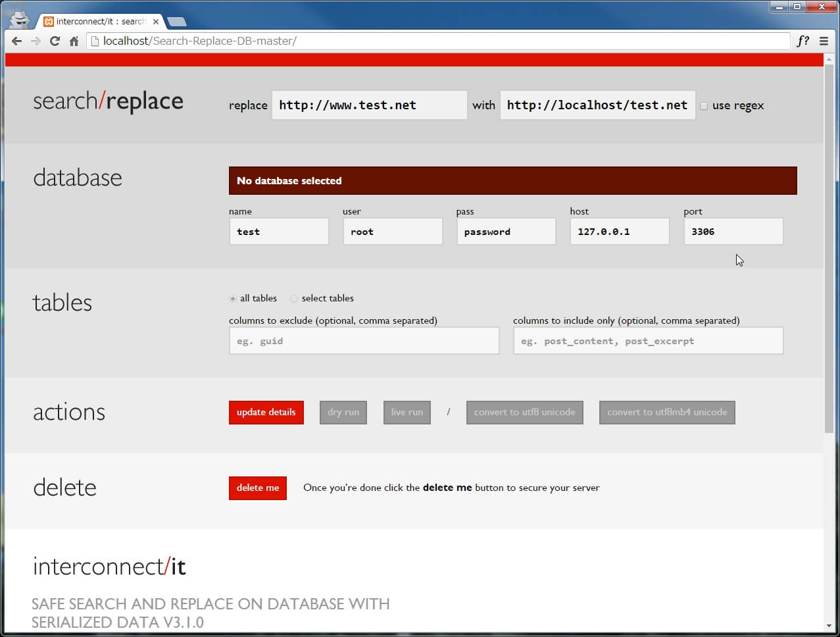Select the all tables radio button
This screenshot has width=840, height=637.
233,299
